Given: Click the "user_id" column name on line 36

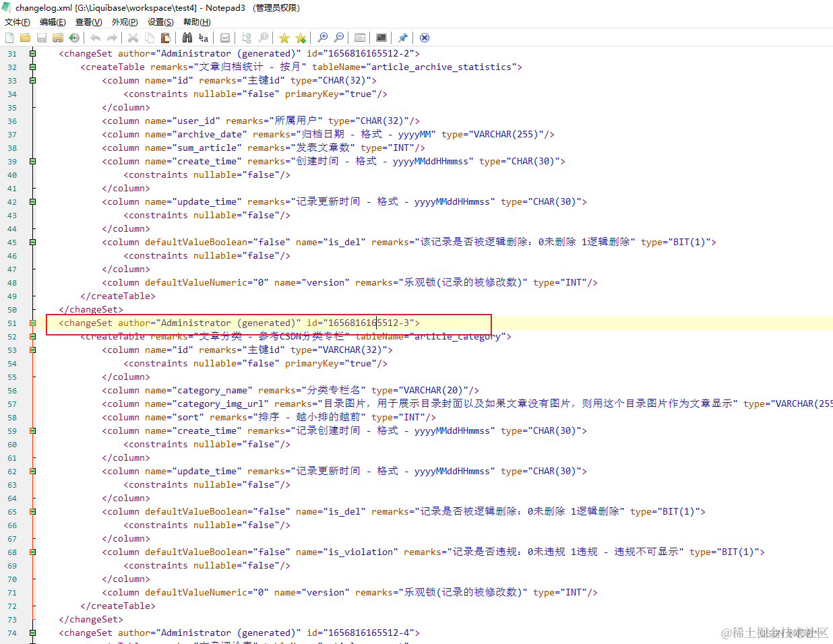Looking at the screenshot, I should tap(196, 121).
